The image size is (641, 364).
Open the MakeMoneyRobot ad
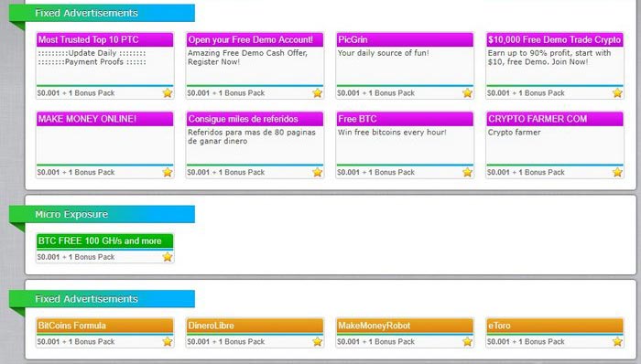(405, 326)
